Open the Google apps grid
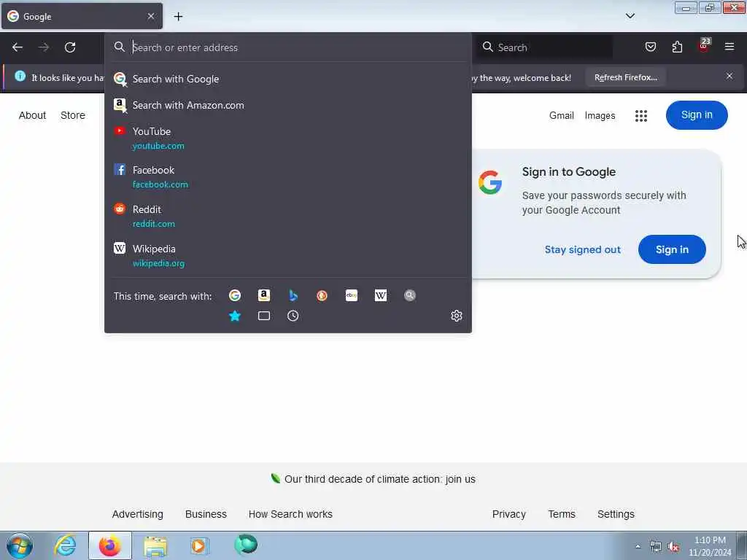The width and height of the screenshot is (747, 560). pos(641,116)
